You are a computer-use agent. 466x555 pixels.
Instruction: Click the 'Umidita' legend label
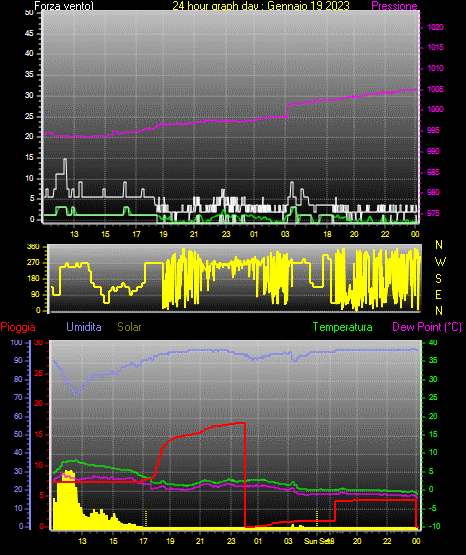click(84, 327)
